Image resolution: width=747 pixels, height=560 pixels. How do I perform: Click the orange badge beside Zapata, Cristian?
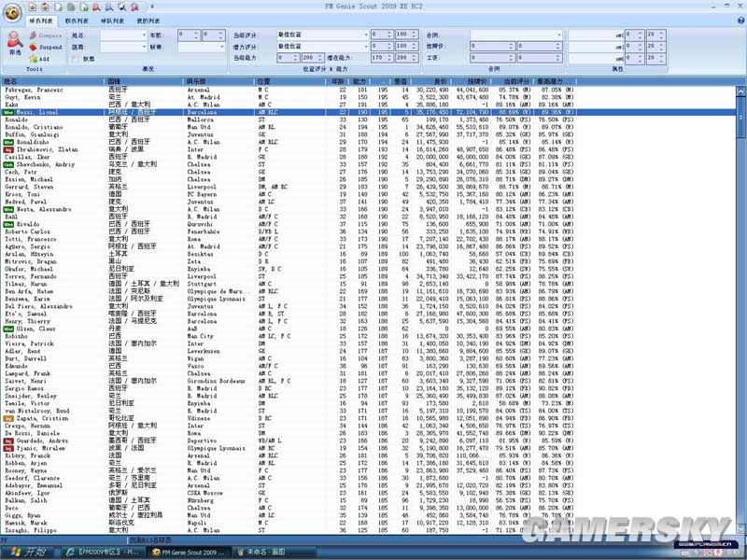point(8,418)
